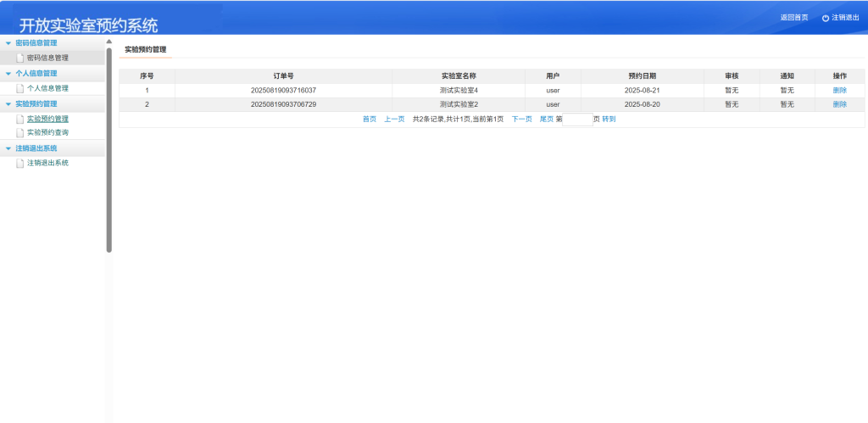868x423 pixels.
Task: Click document icon next to 个人信息管理
Action: tap(20, 88)
